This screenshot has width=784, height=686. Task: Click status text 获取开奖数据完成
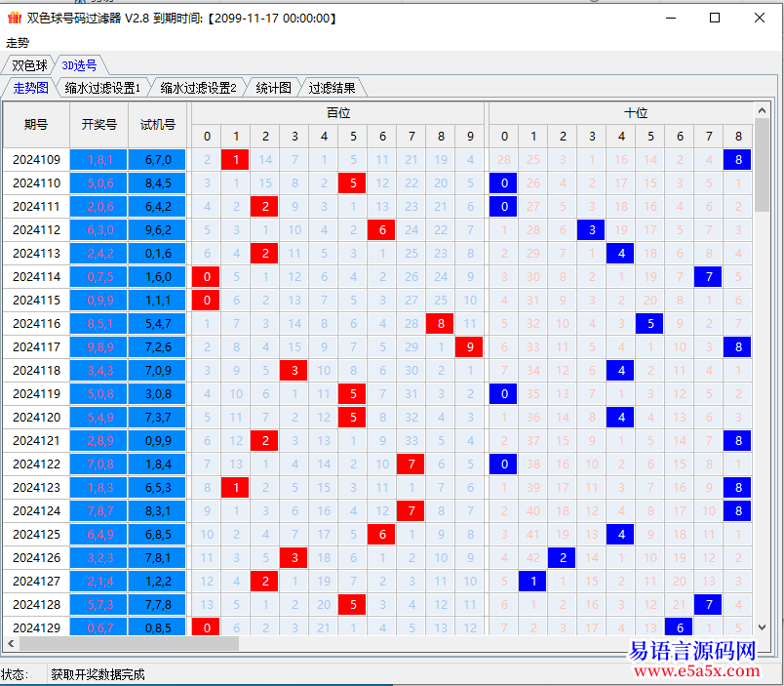tap(98, 674)
